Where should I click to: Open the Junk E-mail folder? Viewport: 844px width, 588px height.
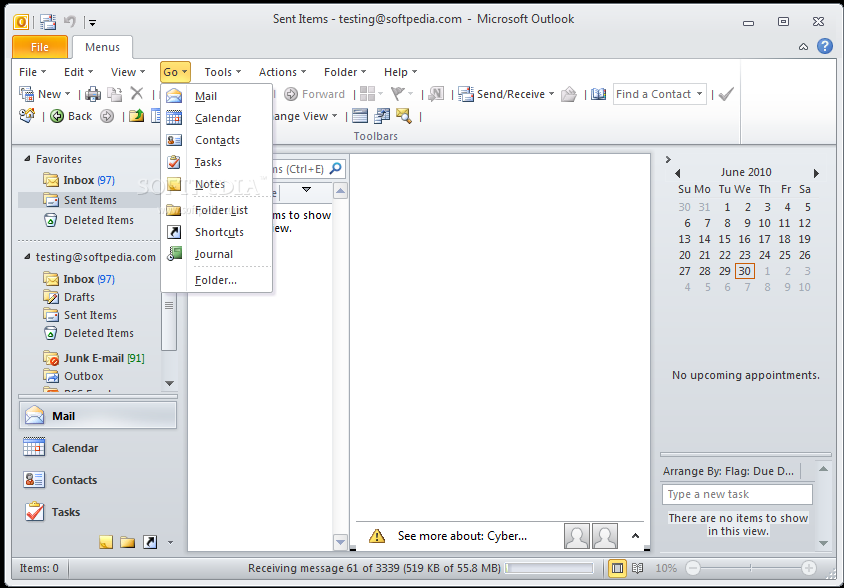[x=94, y=358]
